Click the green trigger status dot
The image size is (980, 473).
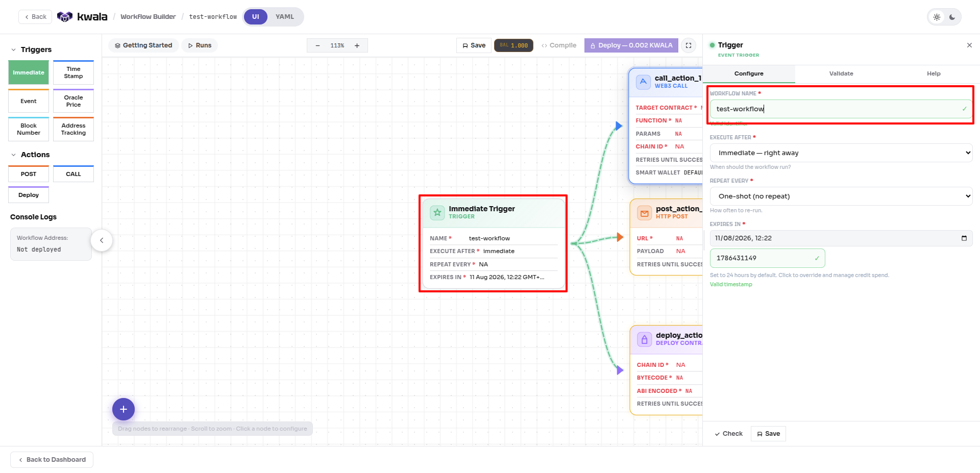[712, 45]
